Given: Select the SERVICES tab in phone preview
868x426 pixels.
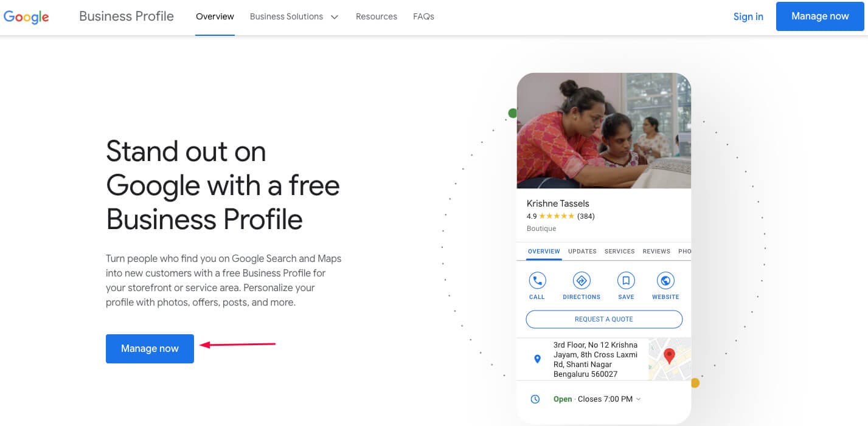Looking at the screenshot, I should click(620, 251).
